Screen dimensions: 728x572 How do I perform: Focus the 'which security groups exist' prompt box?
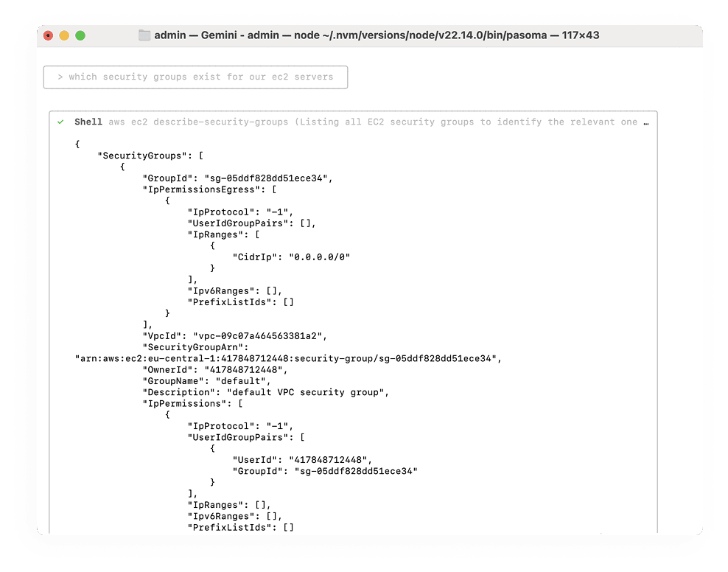pyautogui.click(x=195, y=77)
